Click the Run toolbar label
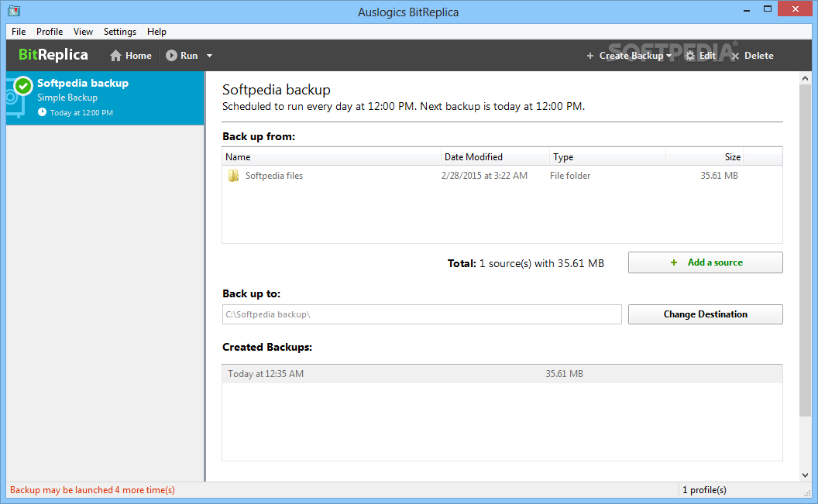 point(189,56)
